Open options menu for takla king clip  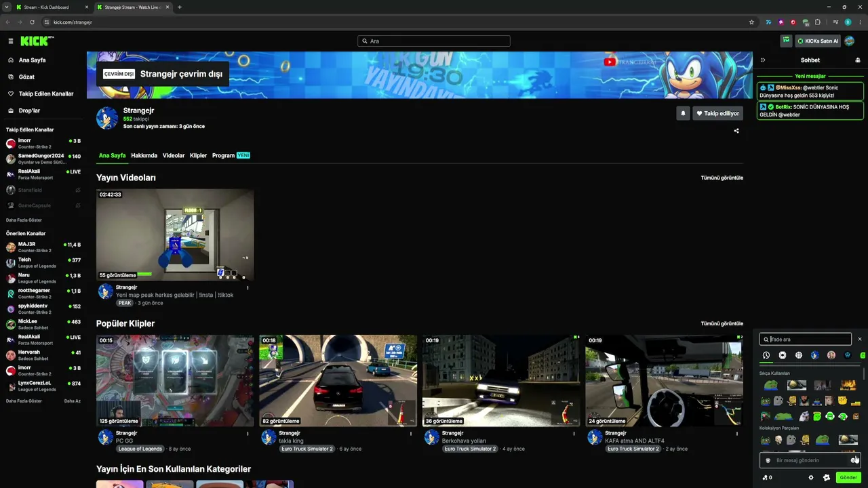[410, 434]
